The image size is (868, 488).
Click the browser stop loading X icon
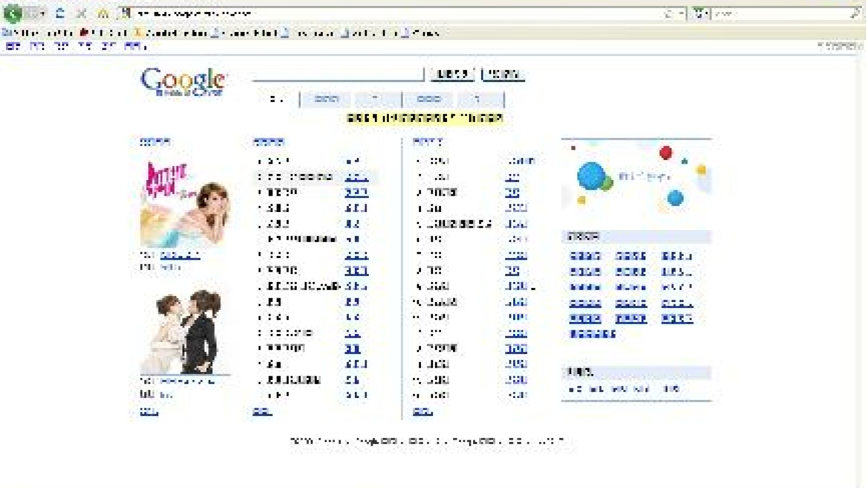click(81, 13)
